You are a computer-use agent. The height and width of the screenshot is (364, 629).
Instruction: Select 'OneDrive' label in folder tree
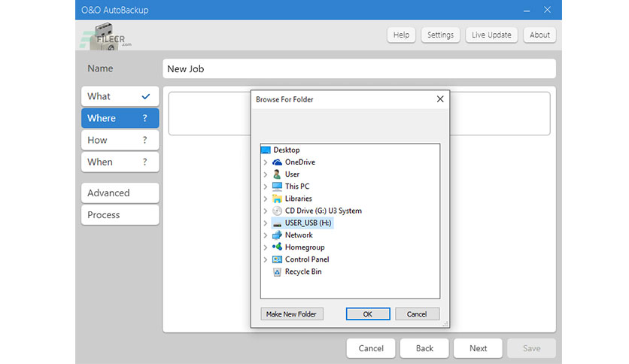(x=300, y=162)
